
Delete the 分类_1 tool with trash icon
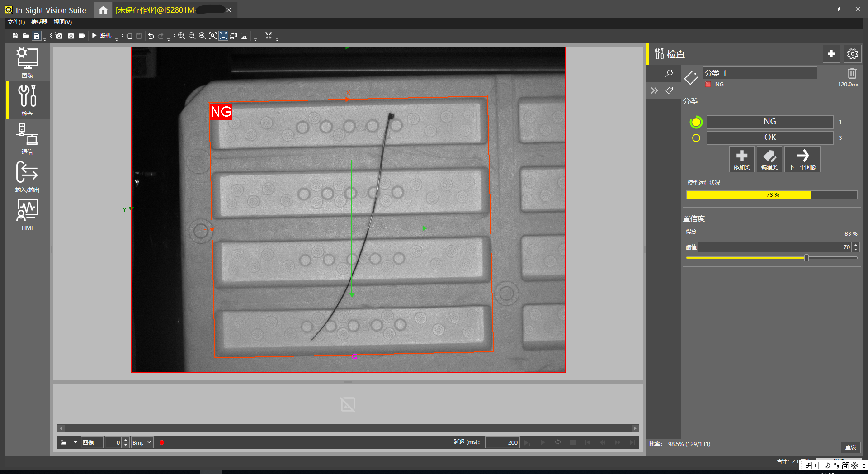(x=852, y=73)
